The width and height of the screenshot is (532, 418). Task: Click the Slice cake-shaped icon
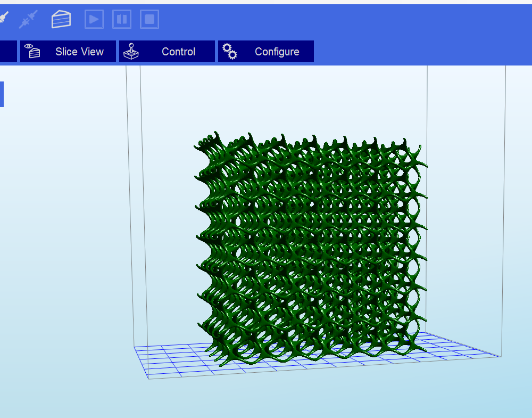(61, 19)
